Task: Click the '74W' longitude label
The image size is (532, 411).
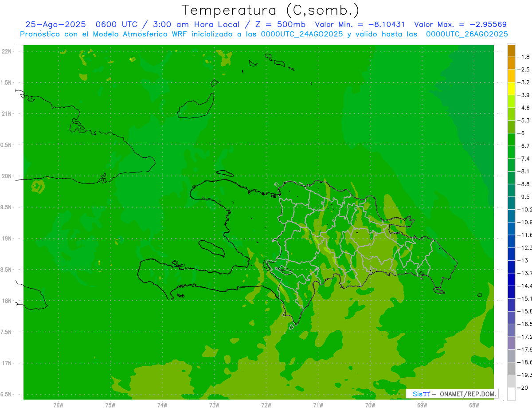Action: coord(162,405)
